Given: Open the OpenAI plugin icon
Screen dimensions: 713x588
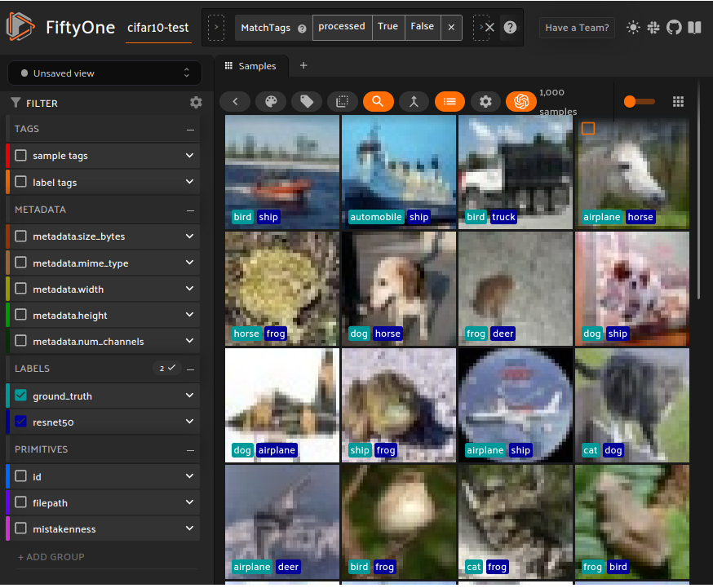Looking at the screenshot, I should click(521, 102).
